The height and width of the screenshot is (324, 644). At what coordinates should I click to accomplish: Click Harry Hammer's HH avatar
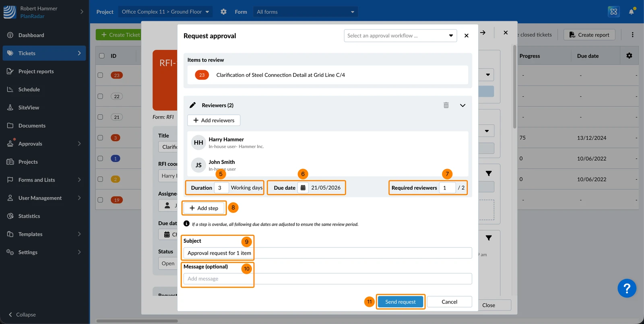click(x=198, y=142)
